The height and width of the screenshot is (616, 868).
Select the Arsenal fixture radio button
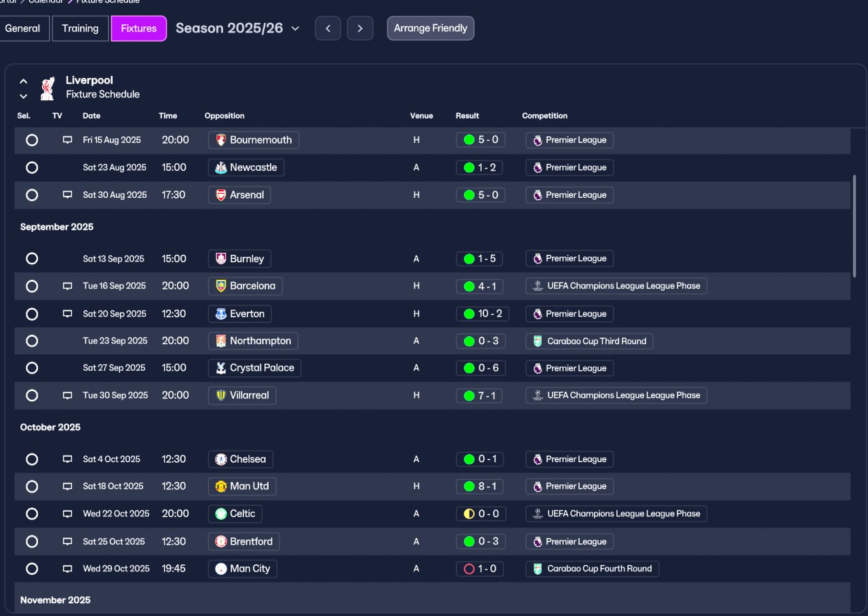(x=32, y=195)
